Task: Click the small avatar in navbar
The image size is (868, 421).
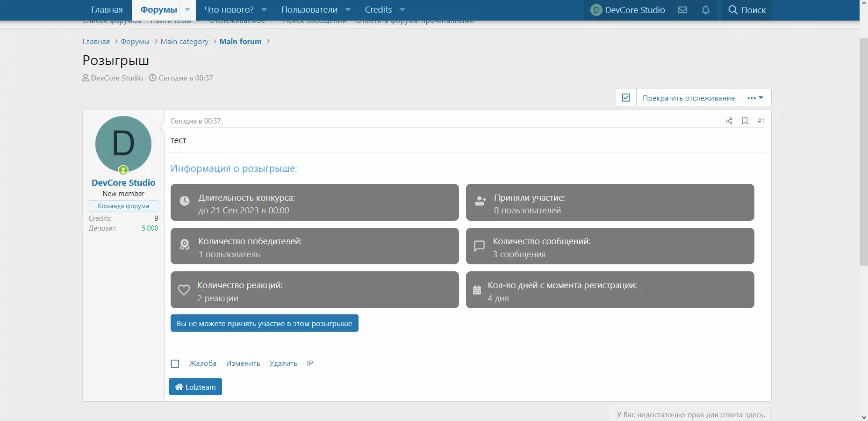Action: (x=596, y=10)
